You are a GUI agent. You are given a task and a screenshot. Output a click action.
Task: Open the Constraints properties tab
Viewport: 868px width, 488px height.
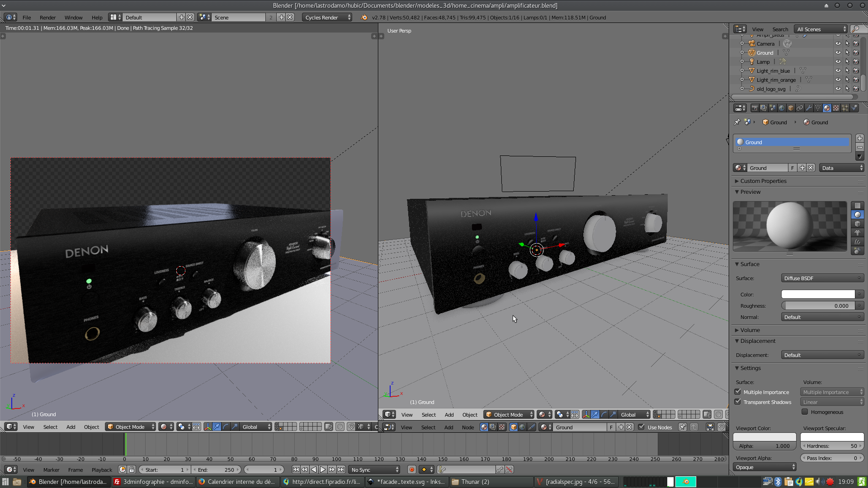tap(800, 108)
